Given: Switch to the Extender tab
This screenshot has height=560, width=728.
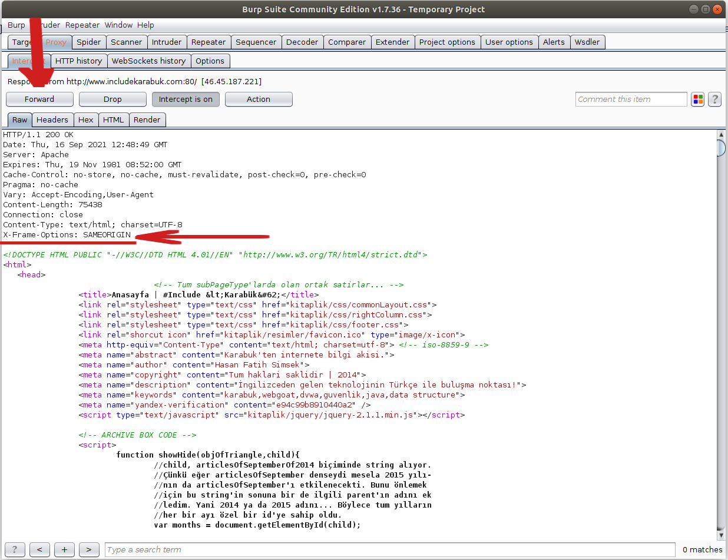Looking at the screenshot, I should pyautogui.click(x=392, y=42).
